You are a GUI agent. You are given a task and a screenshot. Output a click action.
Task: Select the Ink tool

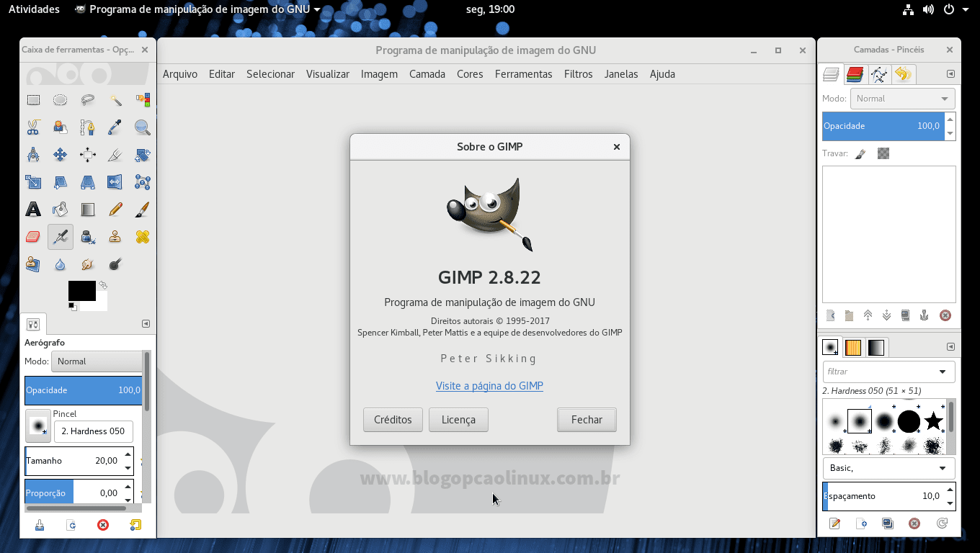click(88, 237)
